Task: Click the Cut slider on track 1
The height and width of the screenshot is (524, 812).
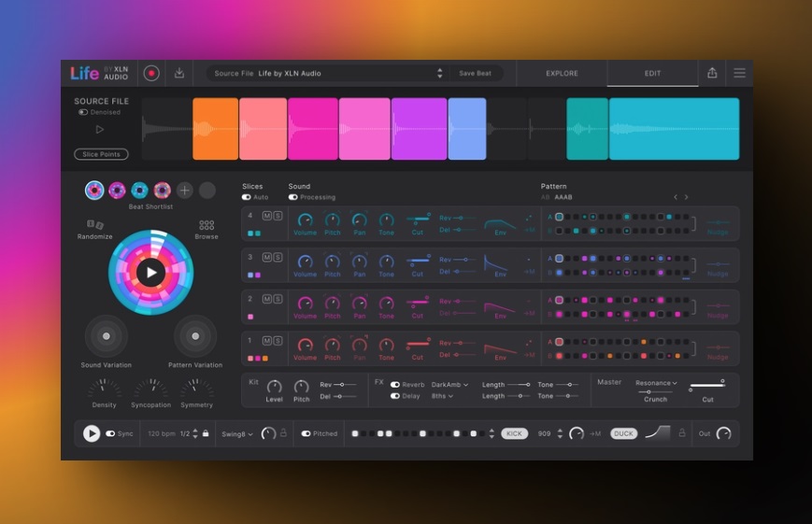Action: tap(419, 343)
